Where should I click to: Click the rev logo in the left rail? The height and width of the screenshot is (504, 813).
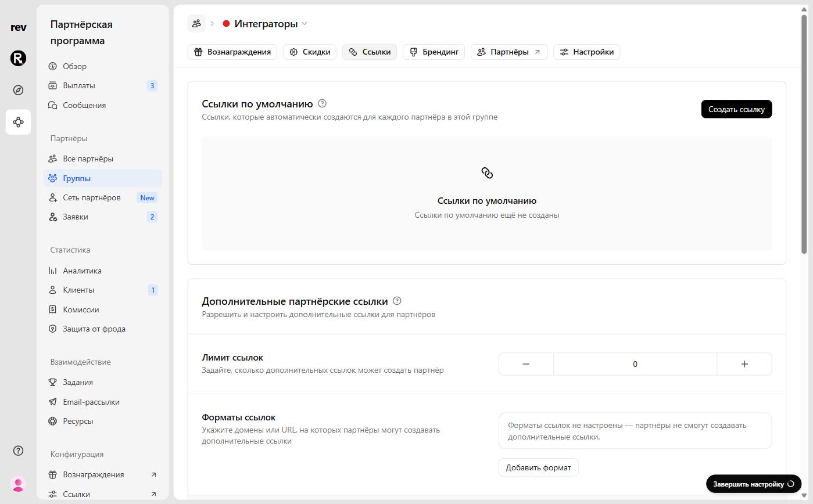coord(19,27)
